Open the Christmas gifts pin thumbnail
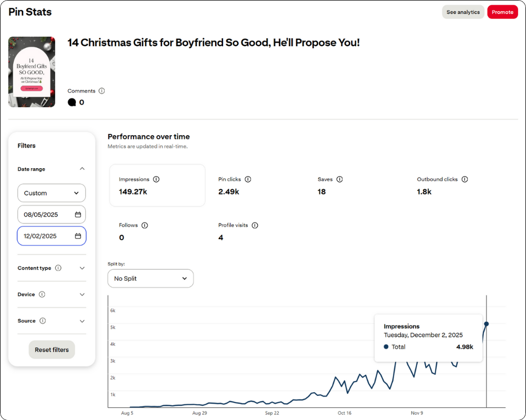Viewport: 526px width, 420px height. [x=32, y=72]
